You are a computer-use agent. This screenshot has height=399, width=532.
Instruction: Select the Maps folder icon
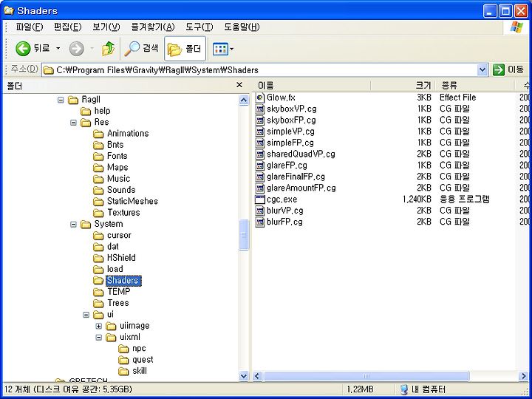click(98, 168)
